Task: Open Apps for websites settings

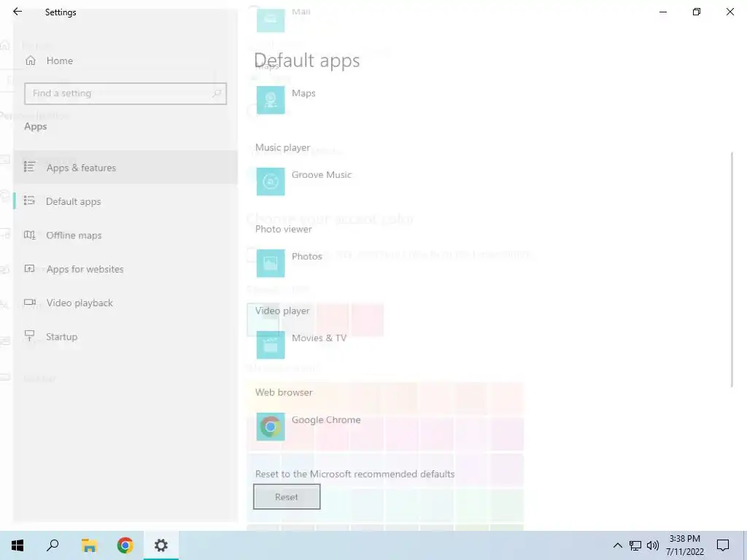Action: coord(125,268)
